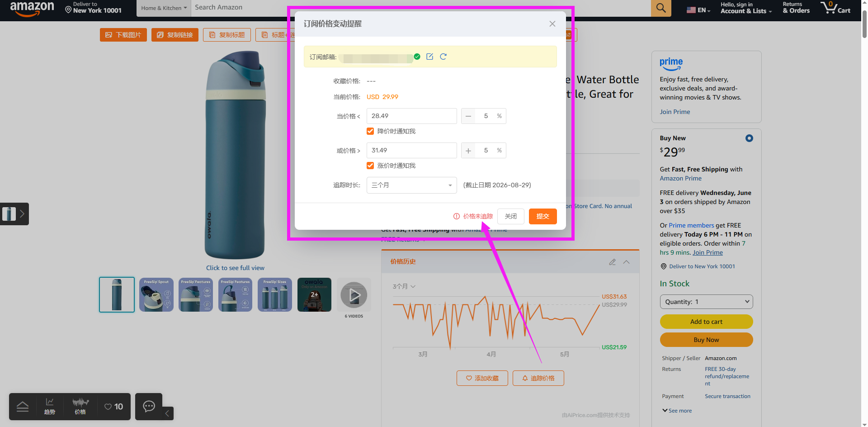Play the 6 VIDEOS thumbnail

[x=354, y=295]
